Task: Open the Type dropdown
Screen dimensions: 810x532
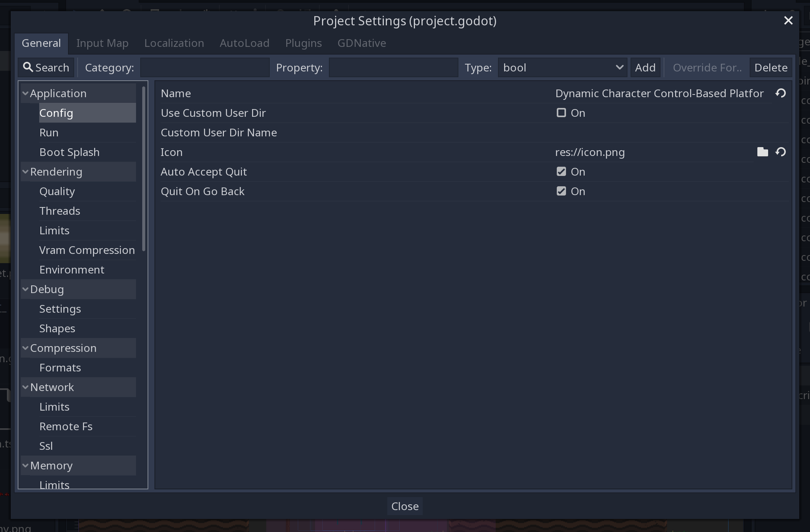Action: (619, 67)
